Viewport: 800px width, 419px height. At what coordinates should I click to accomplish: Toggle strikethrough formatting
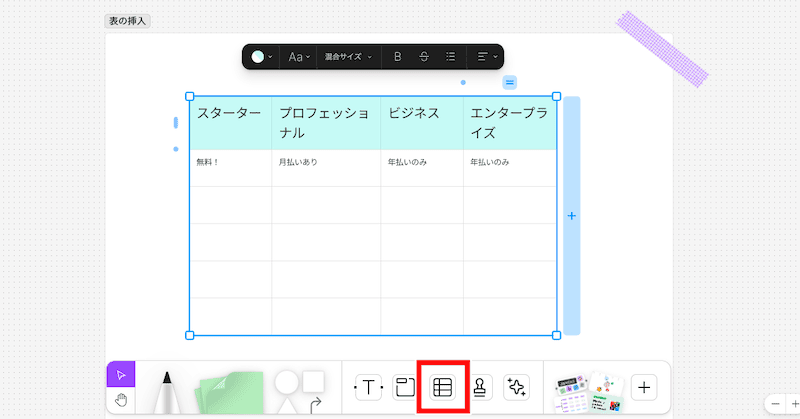coord(424,57)
